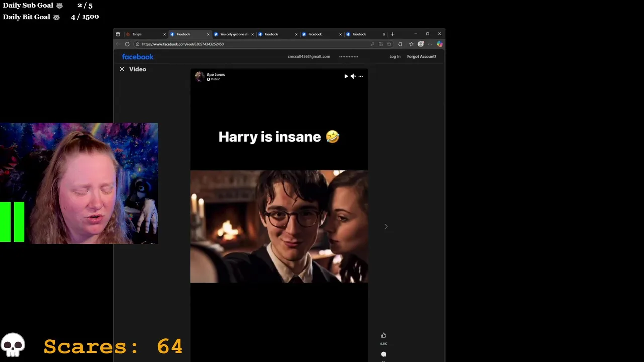
Task: Click the 'Harry is insane' caption
Action: point(279,137)
